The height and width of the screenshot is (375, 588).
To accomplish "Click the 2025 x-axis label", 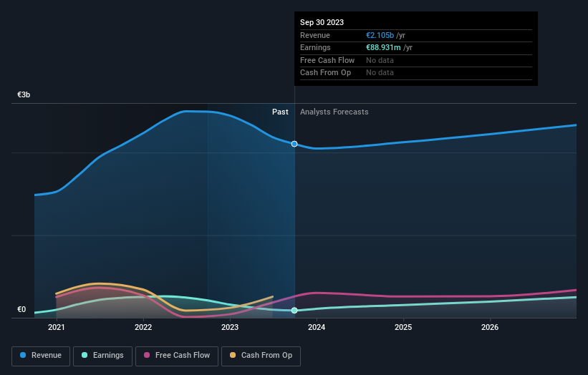I will point(403,327).
